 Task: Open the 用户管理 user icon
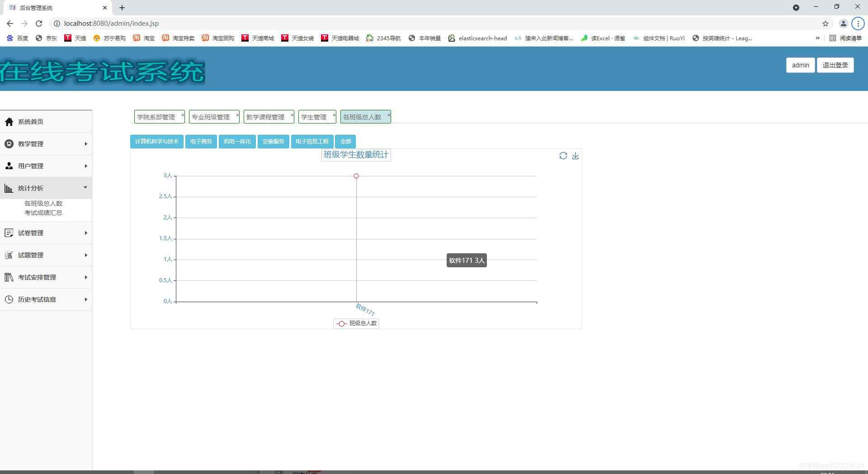coord(9,166)
